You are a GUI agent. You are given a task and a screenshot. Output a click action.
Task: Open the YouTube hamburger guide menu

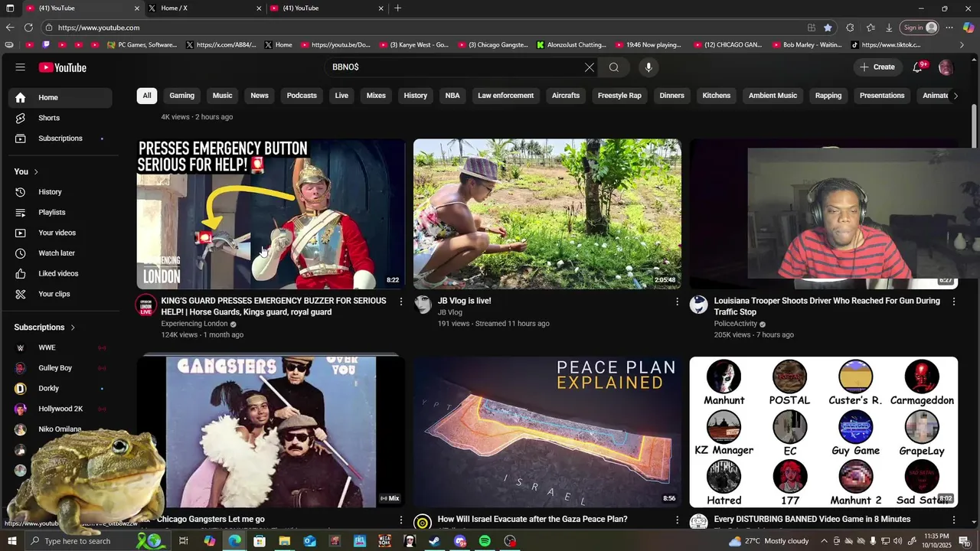(x=20, y=67)
